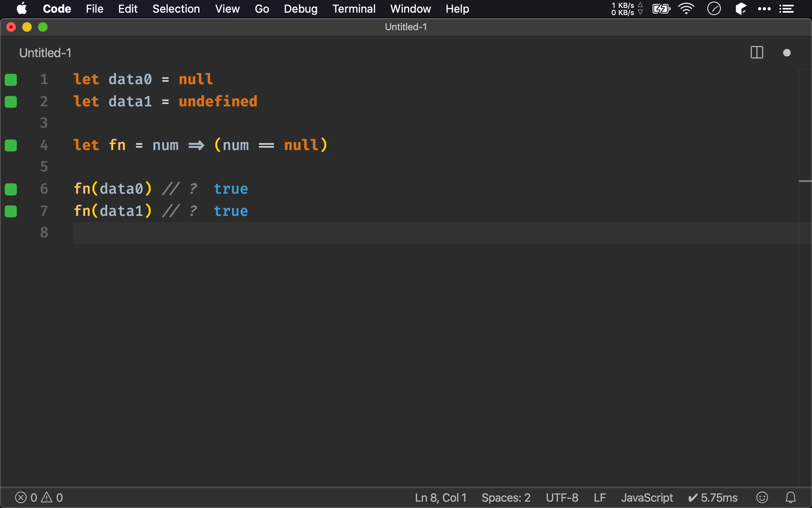
Task: Click the Quokka 5.75ms checkmark status
Action: pyautogui.click(x=712, y=497)
